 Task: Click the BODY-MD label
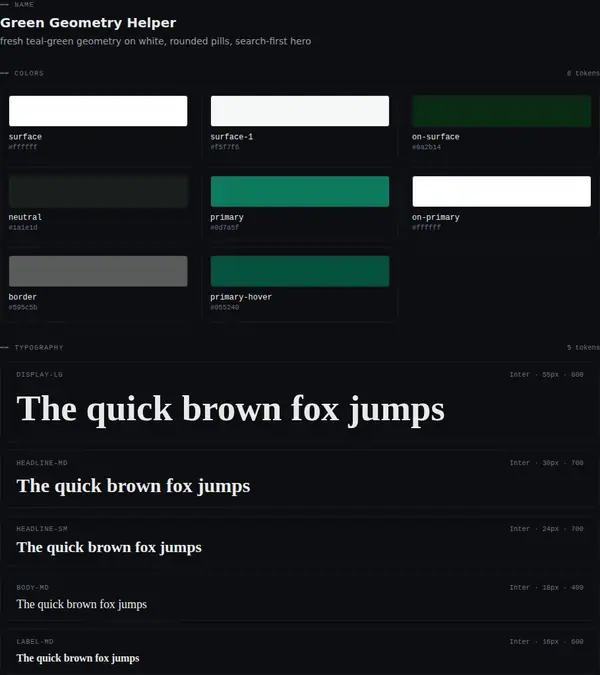coord(32,588)
